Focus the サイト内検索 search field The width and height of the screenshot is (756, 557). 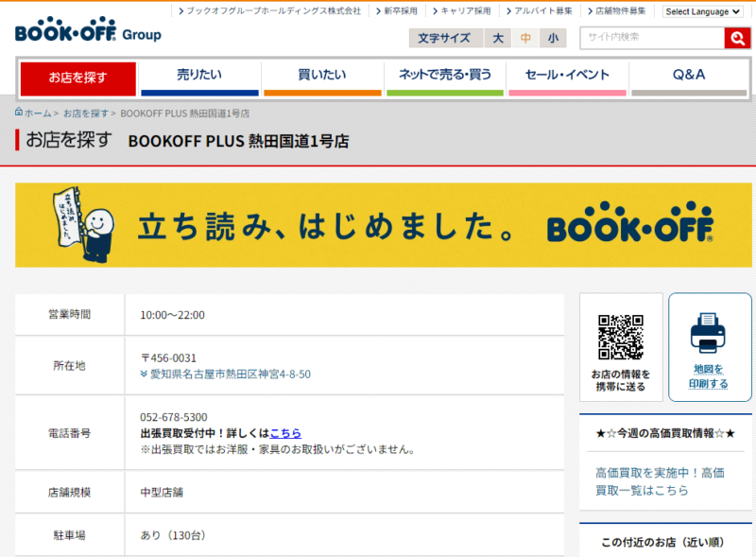pos(652,38)
